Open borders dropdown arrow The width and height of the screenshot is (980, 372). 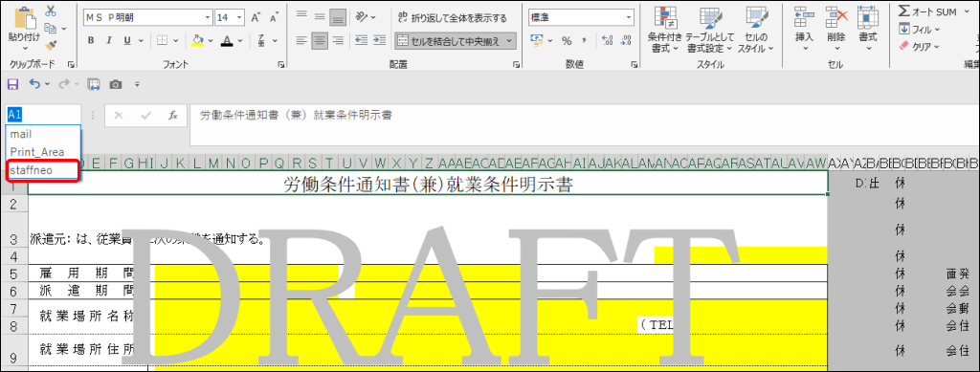(176, 40)
